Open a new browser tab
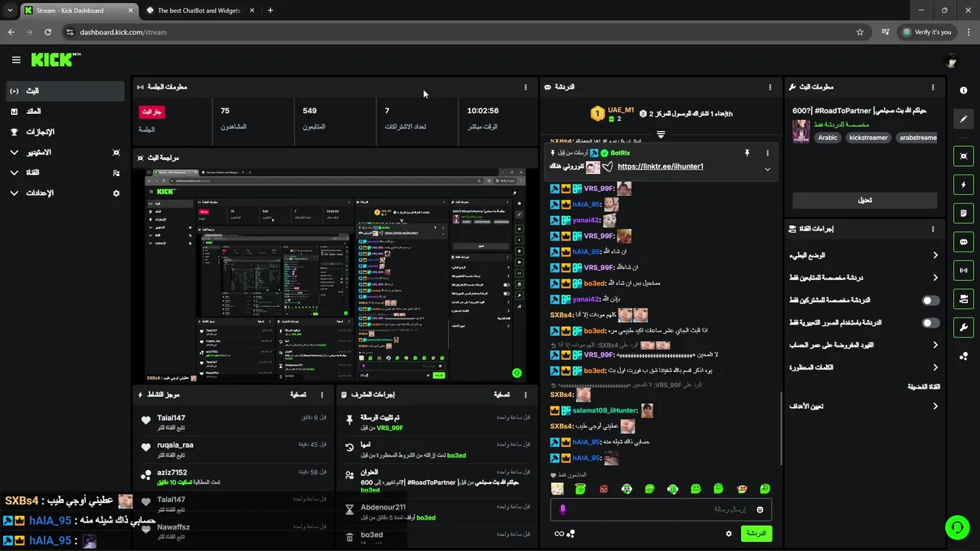The height and width of the screenshot is (551, 980). (270, 11)
